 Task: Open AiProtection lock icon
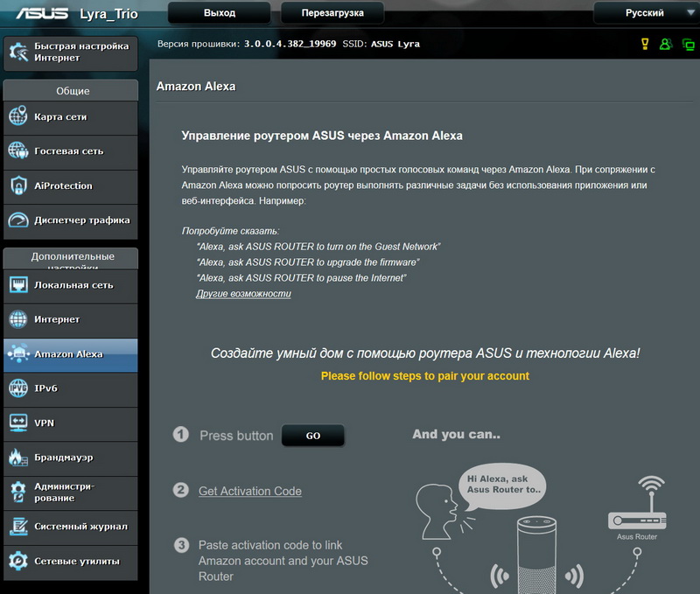pos(18,185)
